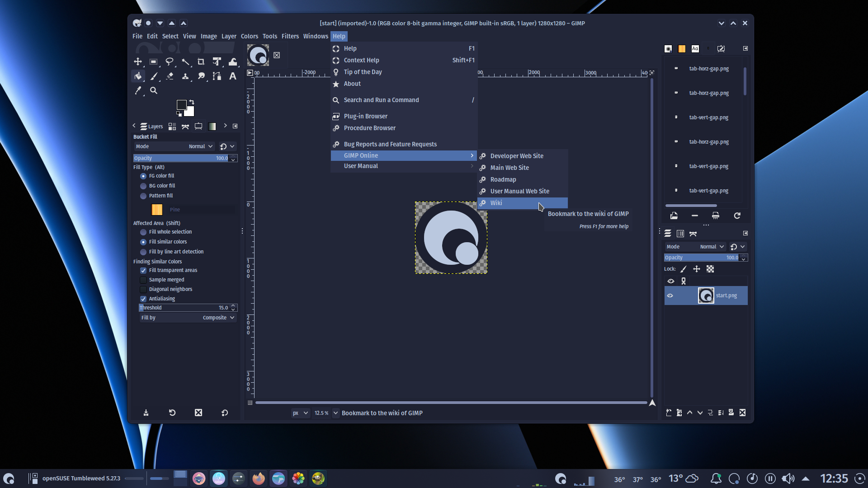Open Fill by Composite dropdown

pos(188,318)
